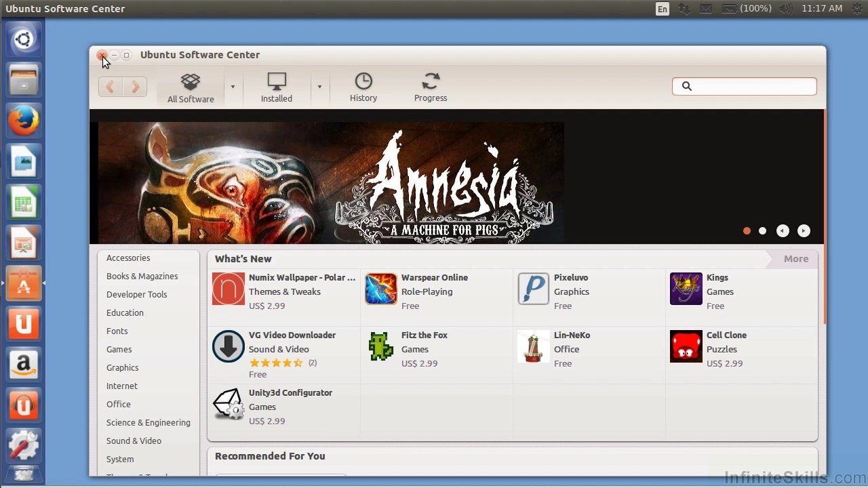Click the Warspear Online app icon
Screen dimensions: 868x488
(381, 289)
